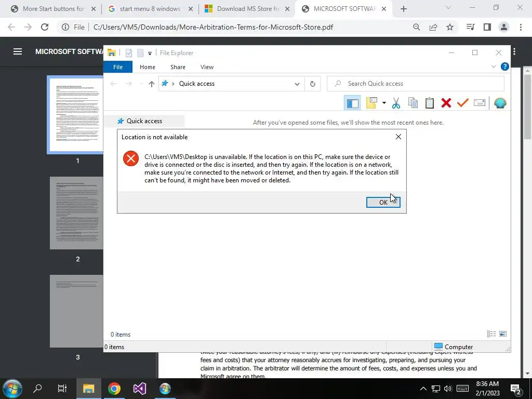Open Chrome three-dot menu

coord(521,27)
